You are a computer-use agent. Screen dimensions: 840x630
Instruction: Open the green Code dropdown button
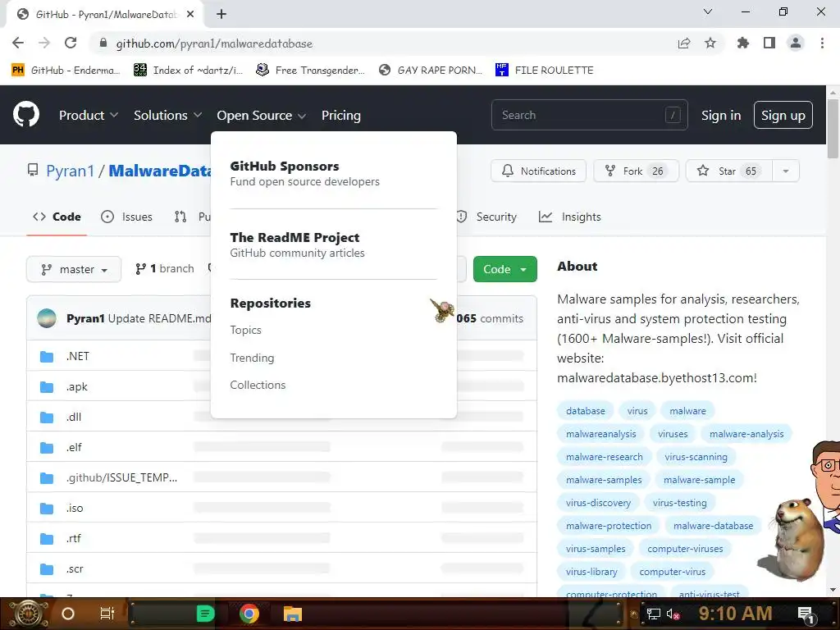[x=504, y=269]
